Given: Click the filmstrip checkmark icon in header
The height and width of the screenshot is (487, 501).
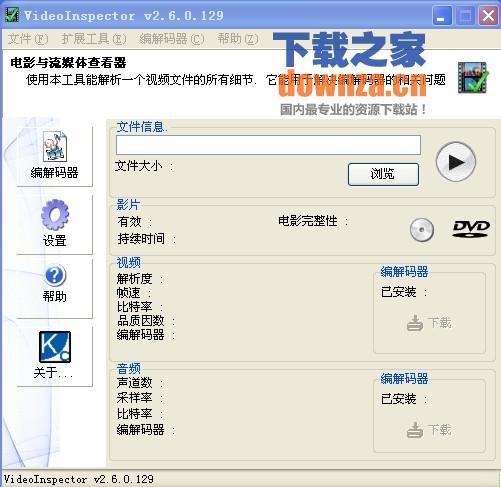Looking at the screenshot, I should click(x=472, y=78).
